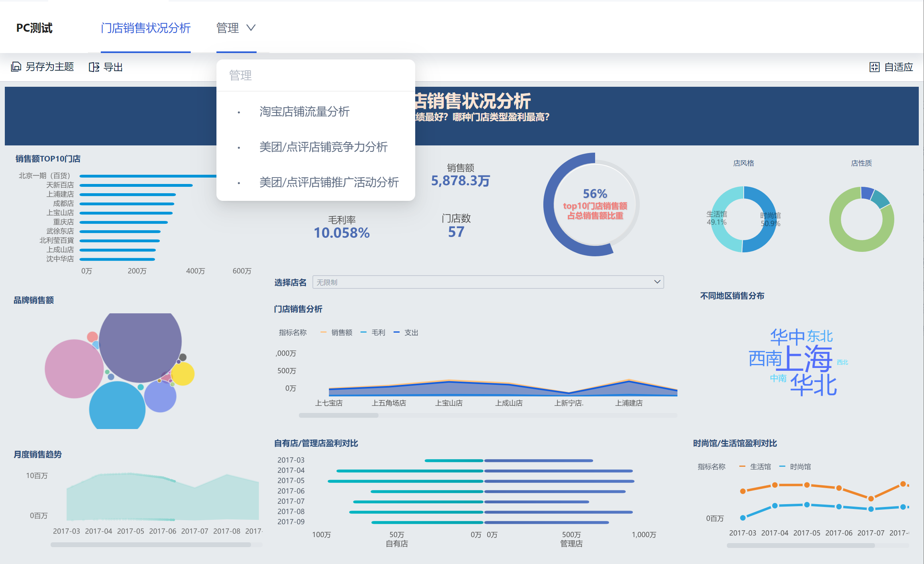Click the 自适应 button
Image resolution: width=924 pixels, height=564 pixels.
[x=898, y=67]
